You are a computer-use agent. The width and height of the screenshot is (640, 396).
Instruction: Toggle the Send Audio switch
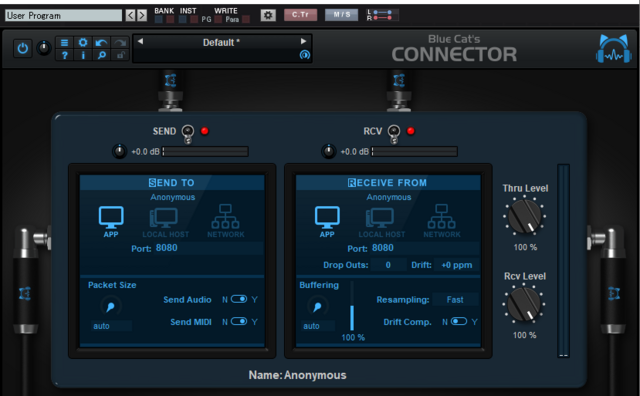coord(239,299)
